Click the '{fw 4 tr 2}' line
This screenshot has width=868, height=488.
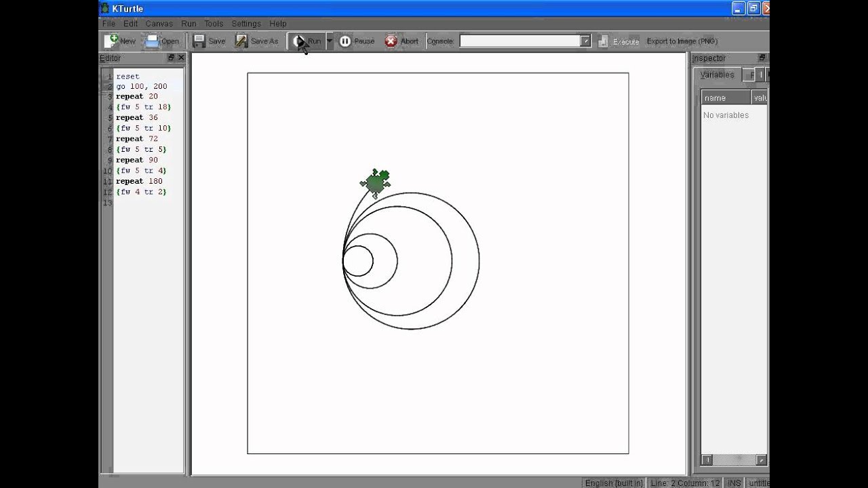[140, 192]
